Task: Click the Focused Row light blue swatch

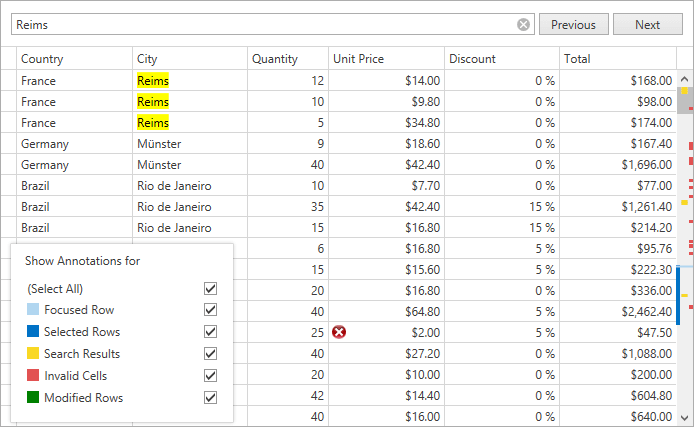Action: [x=33, y=310]
